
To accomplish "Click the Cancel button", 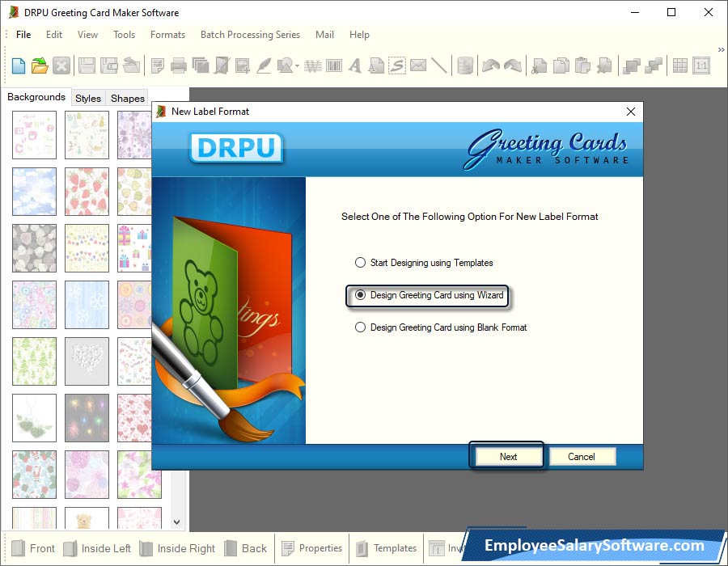I will tap(582, 457).
